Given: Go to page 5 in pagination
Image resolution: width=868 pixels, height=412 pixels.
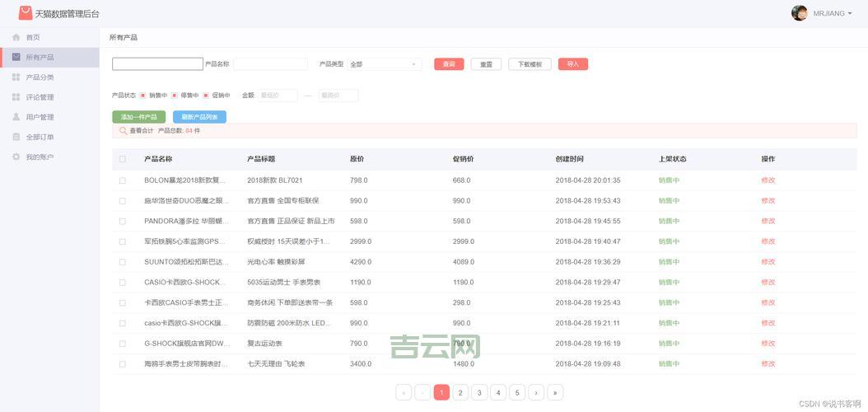Looking at the screenshot, I should (x=517, y=392).
